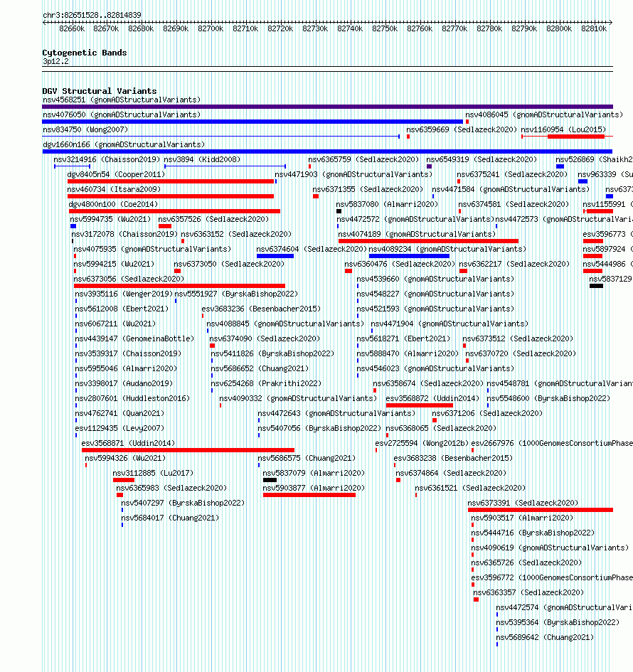Viewport: 633px width, 672px height.
Task: Click nsv5837079 (Almarri2020) label
Action: pyautogui.click(x=314, y=473)
